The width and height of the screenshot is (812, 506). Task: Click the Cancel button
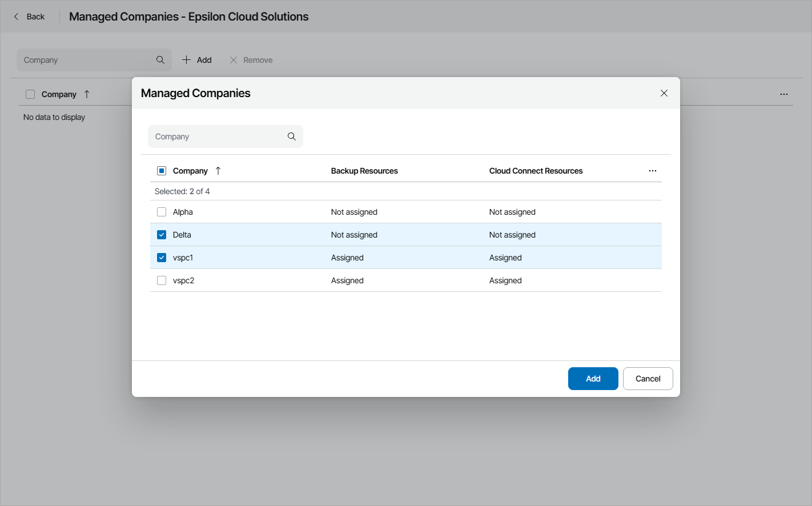click(x=648, y=379)
